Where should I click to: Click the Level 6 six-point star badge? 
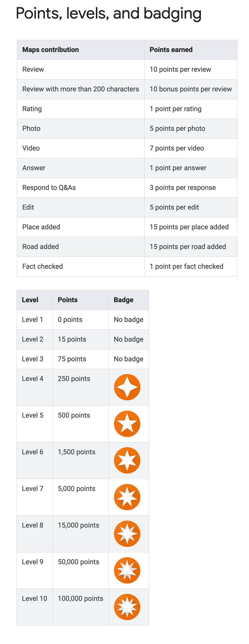click(x=127, y=460)
